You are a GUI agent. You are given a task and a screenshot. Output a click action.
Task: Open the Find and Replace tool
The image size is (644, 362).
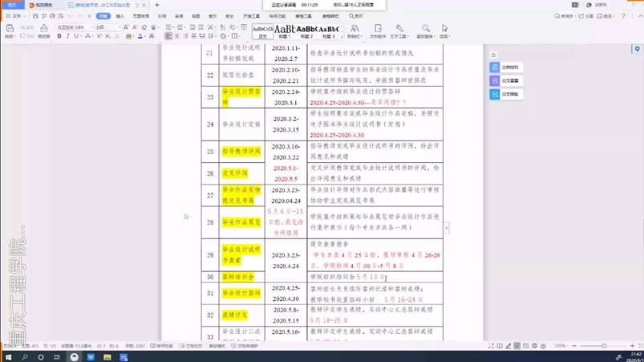[x=425, y=31]
